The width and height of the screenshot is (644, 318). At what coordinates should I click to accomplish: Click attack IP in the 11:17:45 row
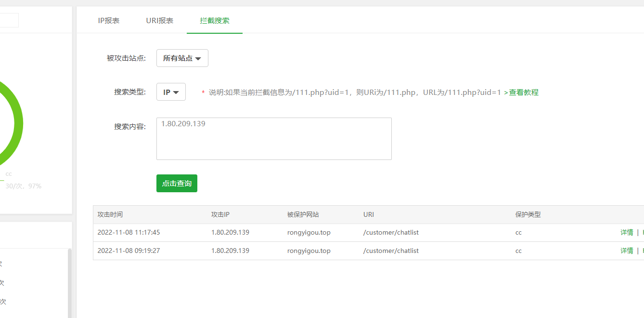coord(230,232)
